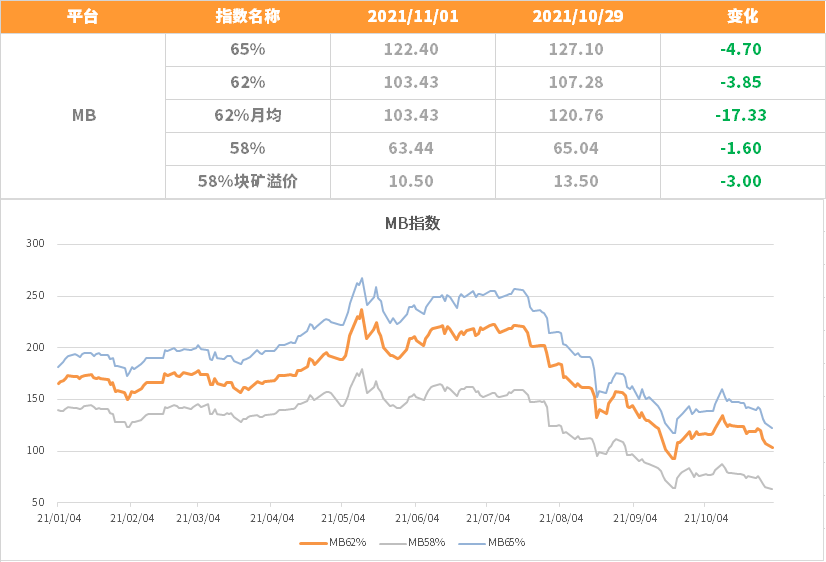This screenshot has height=562, width=826.
Task: Click the 21/05/04 x-axis date label
Action: (x=343, y=518)
